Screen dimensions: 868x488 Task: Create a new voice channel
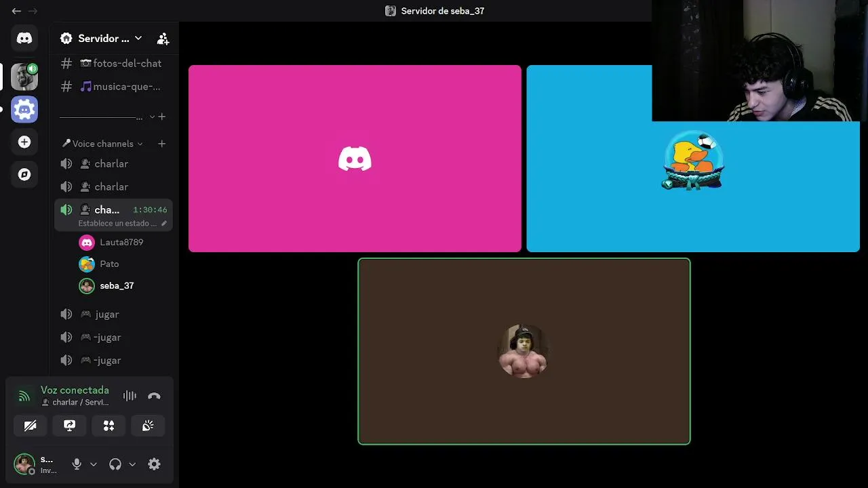161,144
